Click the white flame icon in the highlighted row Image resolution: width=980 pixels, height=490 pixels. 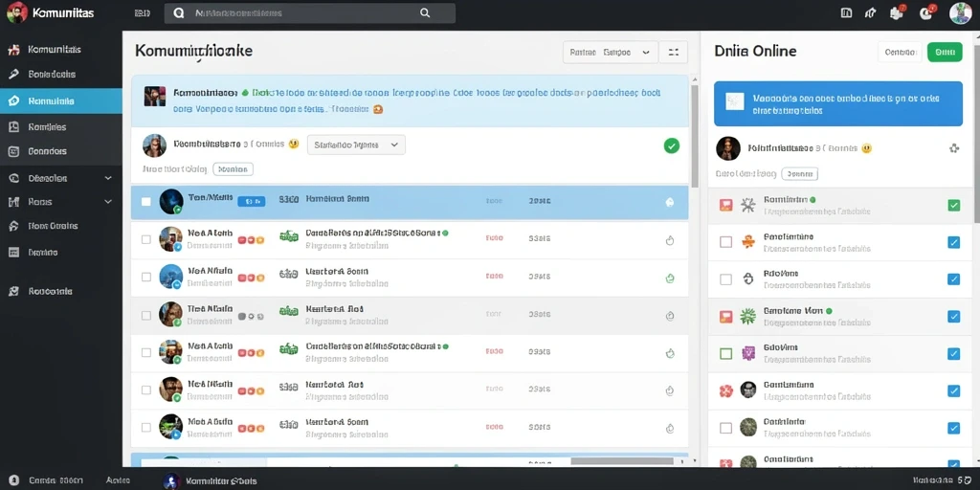click(670, 202)
